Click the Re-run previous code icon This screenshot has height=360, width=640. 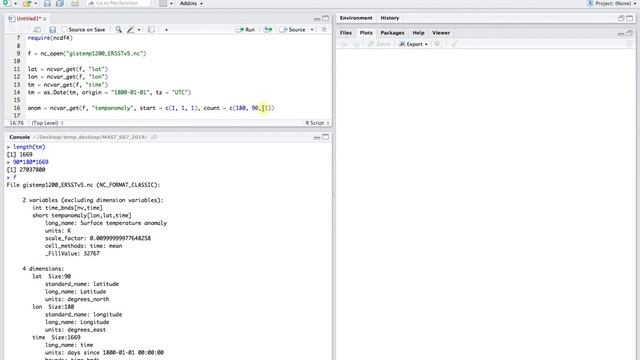268,30
